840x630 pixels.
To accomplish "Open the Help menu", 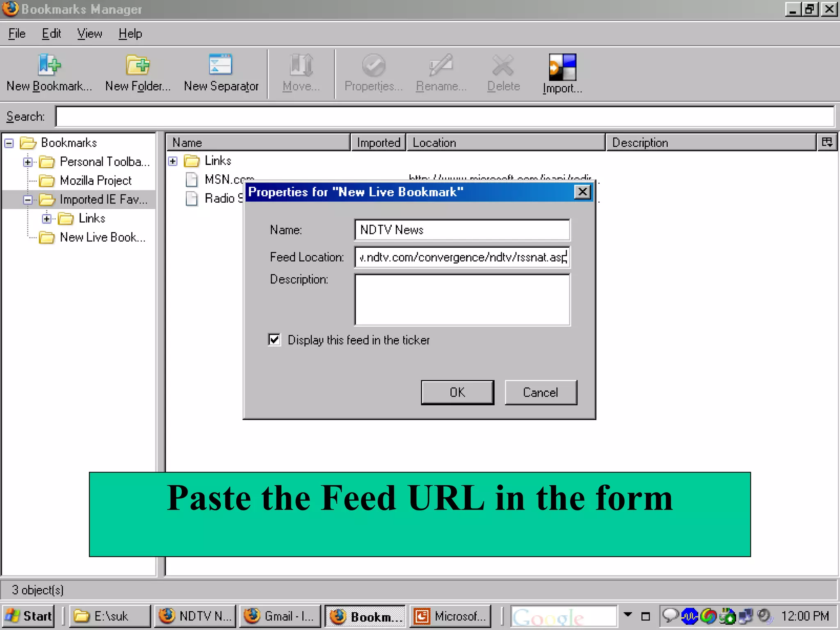I will [130, 33].
